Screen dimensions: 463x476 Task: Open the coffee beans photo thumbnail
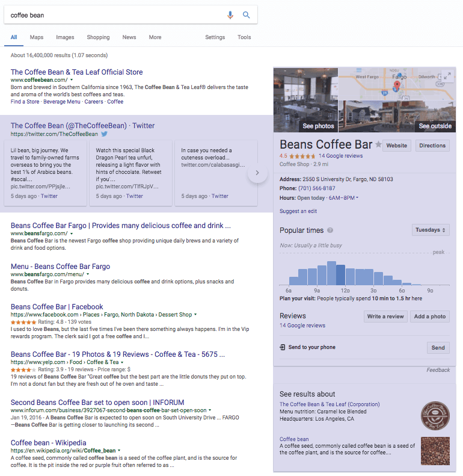click(x=435, y=451)
